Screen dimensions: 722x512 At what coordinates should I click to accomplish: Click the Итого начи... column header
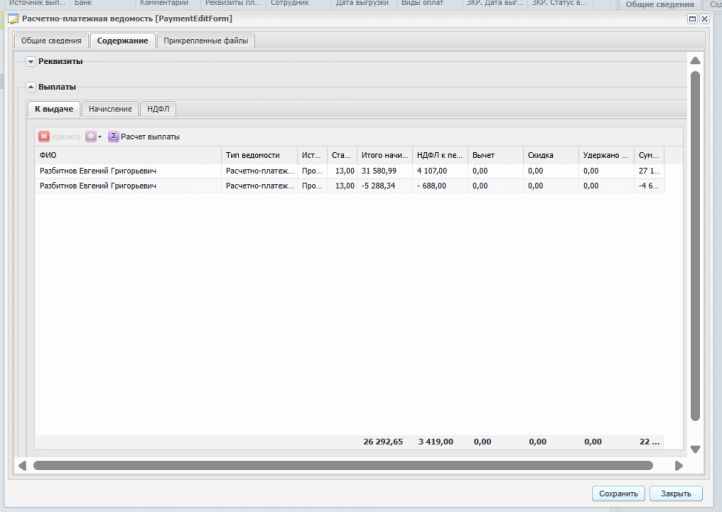(384, 155)
